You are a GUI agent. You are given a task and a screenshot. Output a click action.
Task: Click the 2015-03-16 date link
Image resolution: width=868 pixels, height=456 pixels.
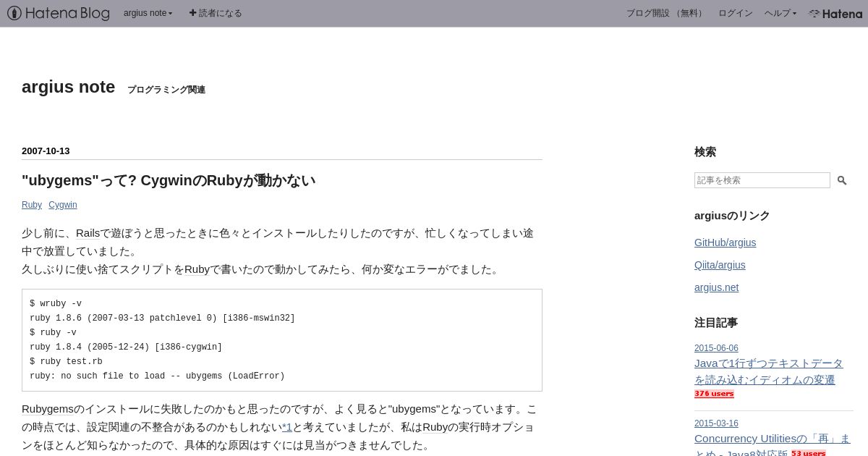point(716,423)
